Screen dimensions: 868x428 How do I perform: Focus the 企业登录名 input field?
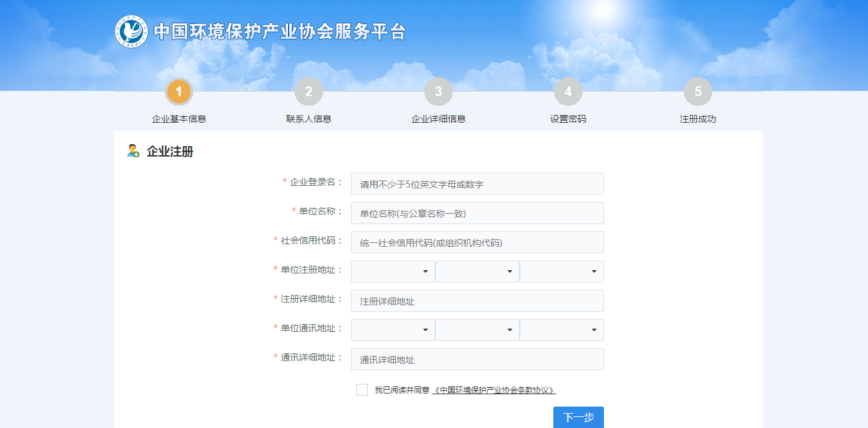[x=477, y=184]
